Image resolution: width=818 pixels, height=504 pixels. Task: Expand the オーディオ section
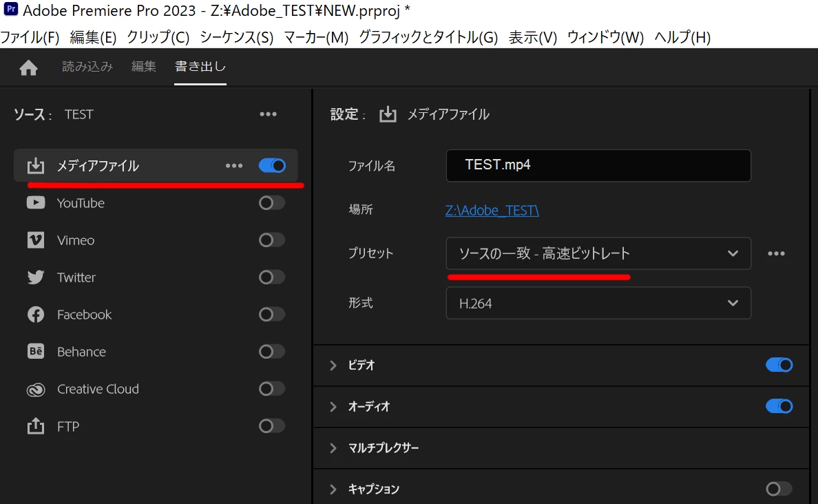point(333,406)
